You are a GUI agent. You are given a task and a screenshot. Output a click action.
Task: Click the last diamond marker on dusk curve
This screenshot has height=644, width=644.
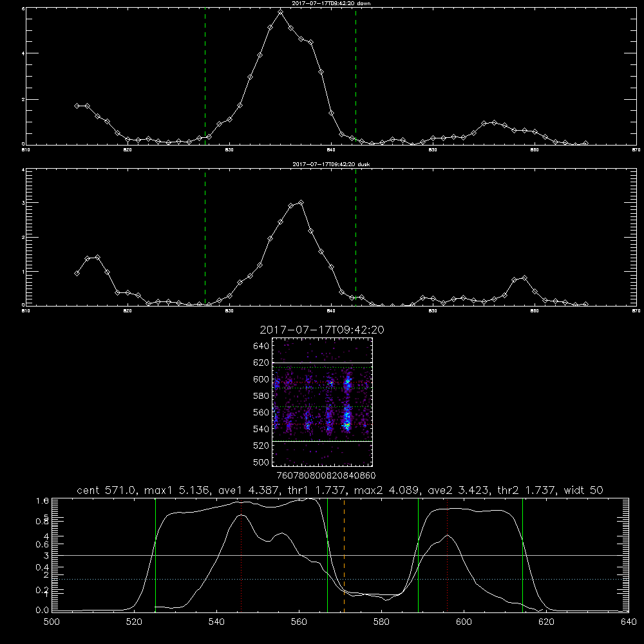tap(585, 305)
